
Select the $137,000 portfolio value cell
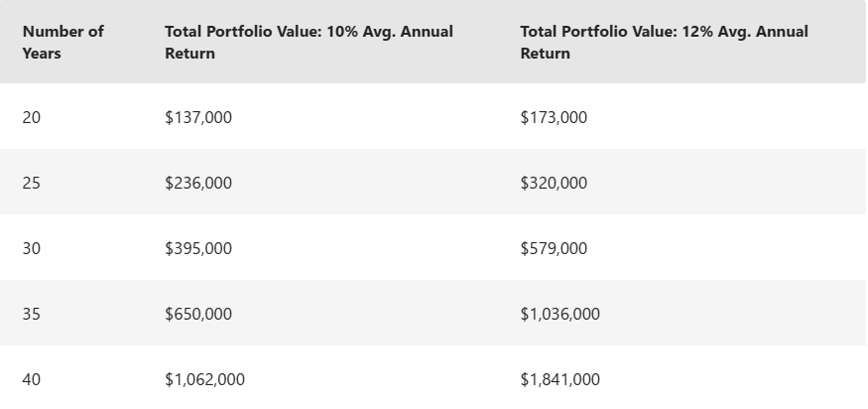pos(198,117)
